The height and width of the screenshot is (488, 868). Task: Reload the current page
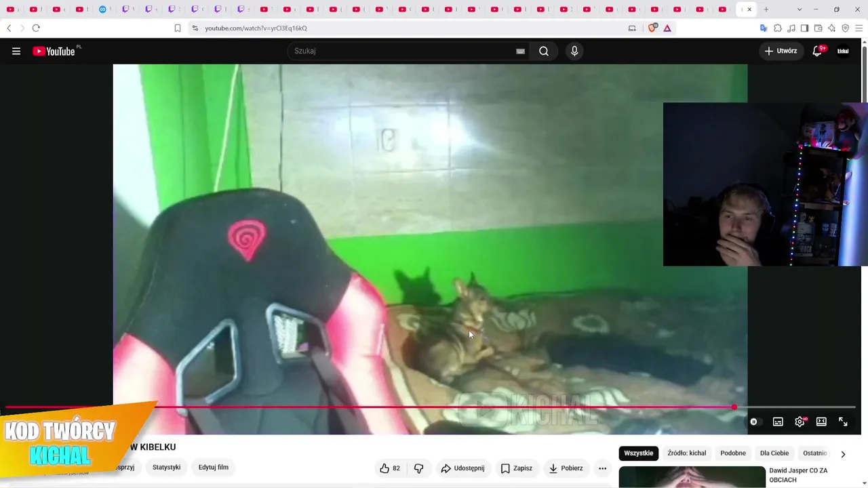tap(36, 28)
